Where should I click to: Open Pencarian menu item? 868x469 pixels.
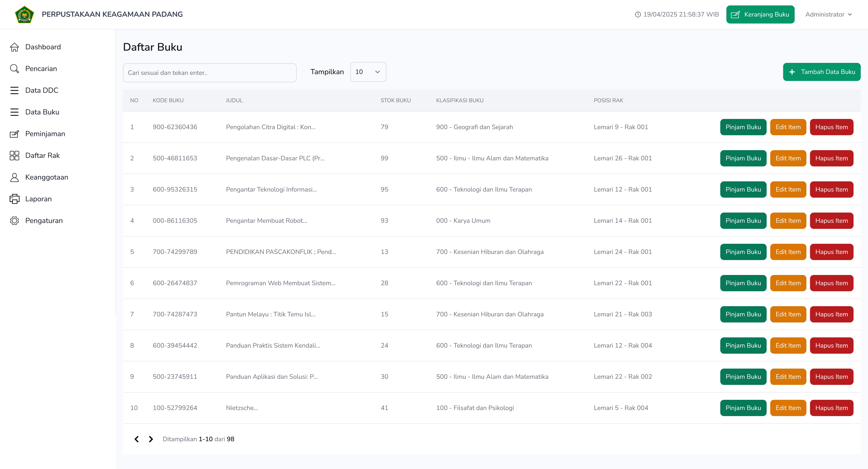tap(58, 69)
